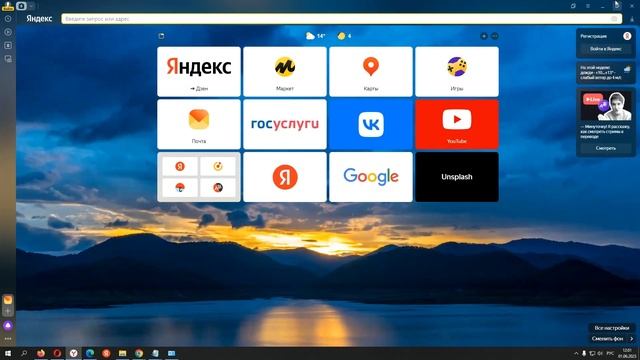The height and width of the screenshot is (360, 640).
Task: Click the address and search input field
Action: pyautogui.click(x=342, y=19)
